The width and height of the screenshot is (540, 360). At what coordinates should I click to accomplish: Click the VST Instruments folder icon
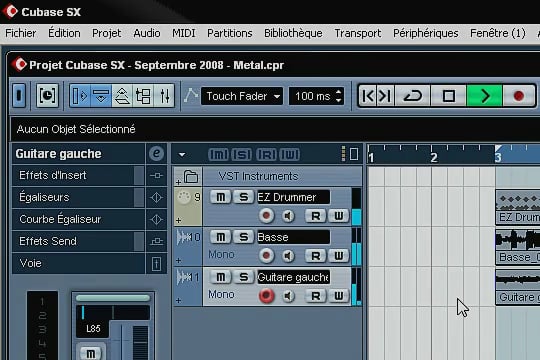pos(191,176)
